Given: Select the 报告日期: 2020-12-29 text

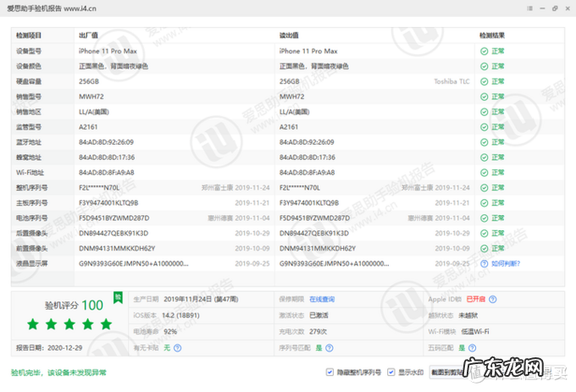Looking at the screenshot, I should (49, 348).
